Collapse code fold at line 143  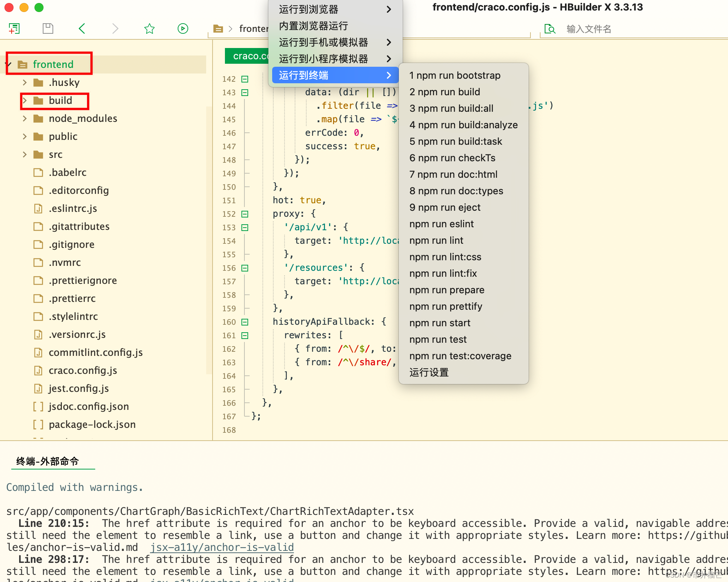(x=245, y=93)
